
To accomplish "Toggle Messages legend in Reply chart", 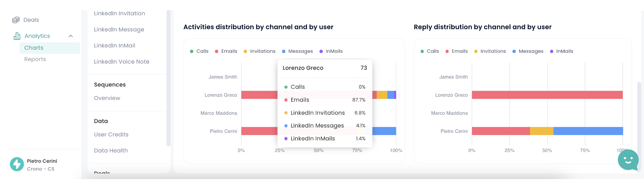I will [528, 51].
